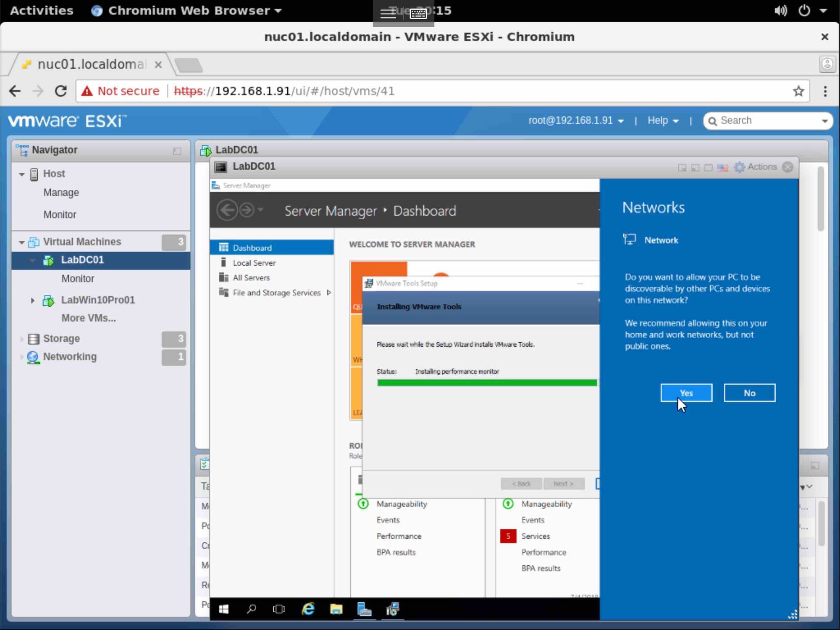The height and width of the screenshot is (630, 840).
Task: Open the root@192.168.1.91 user menu
Action: 576,121
